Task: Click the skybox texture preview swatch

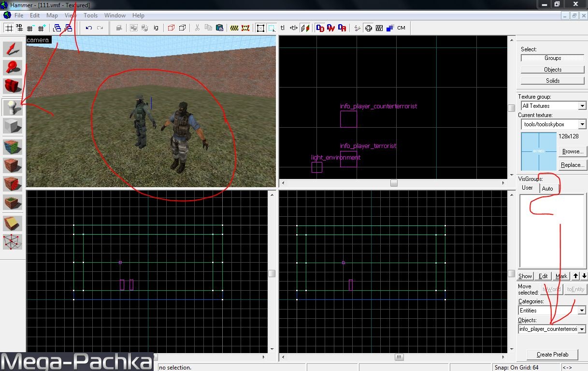Action: [539, 151]
